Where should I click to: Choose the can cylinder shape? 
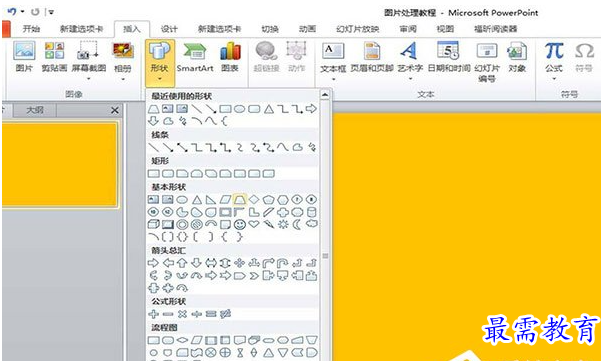click(312, 212)
